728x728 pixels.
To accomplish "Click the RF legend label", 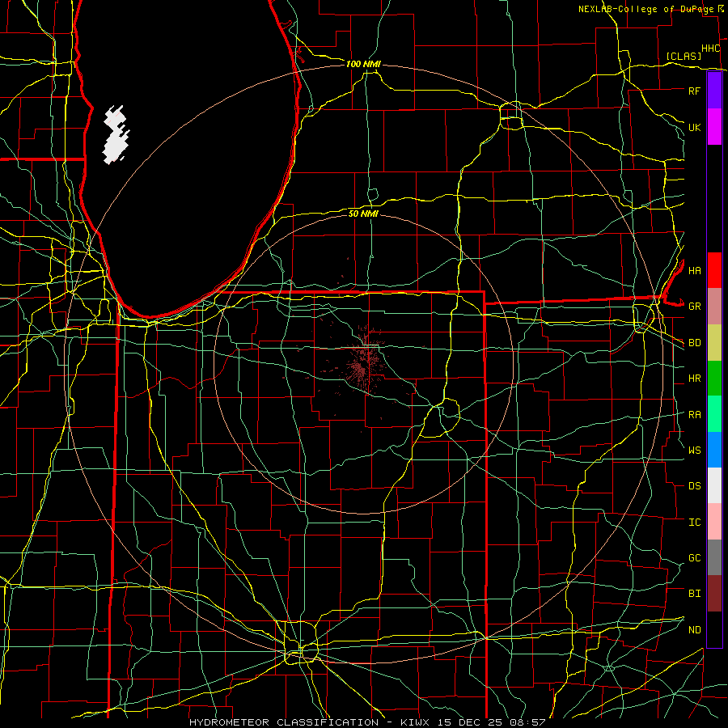I will point(695,91).
